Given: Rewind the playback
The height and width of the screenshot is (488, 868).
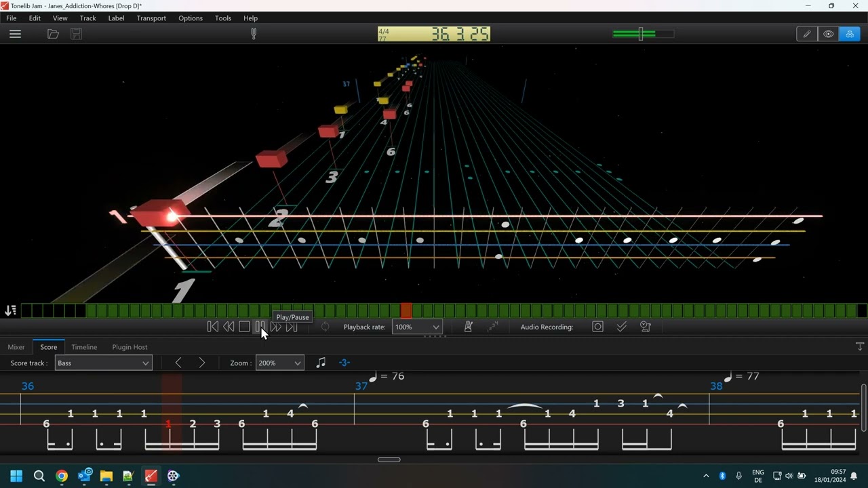Looking at the screenshot, I should [229, 327].
